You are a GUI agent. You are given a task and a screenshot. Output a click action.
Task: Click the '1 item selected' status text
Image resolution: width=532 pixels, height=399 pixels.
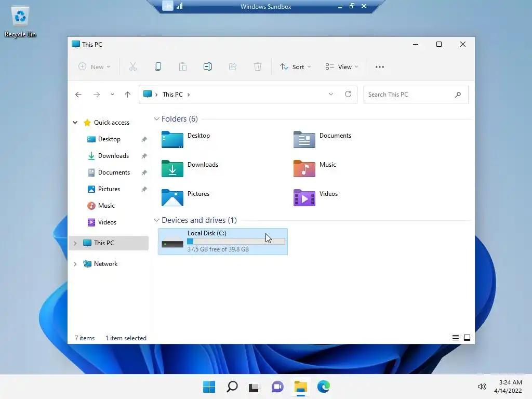click(126, 338)
